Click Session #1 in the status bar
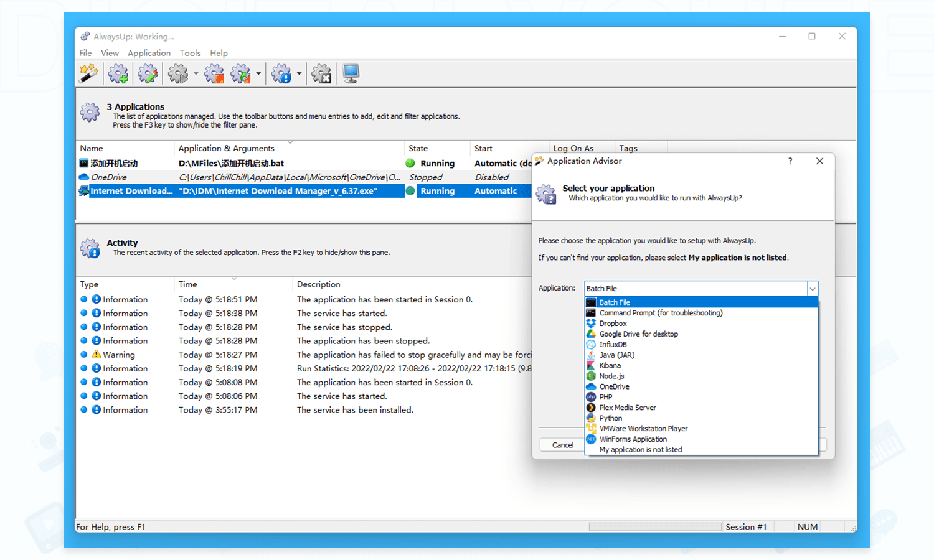The height and width of the screenshot is (560, 934). 746,527
